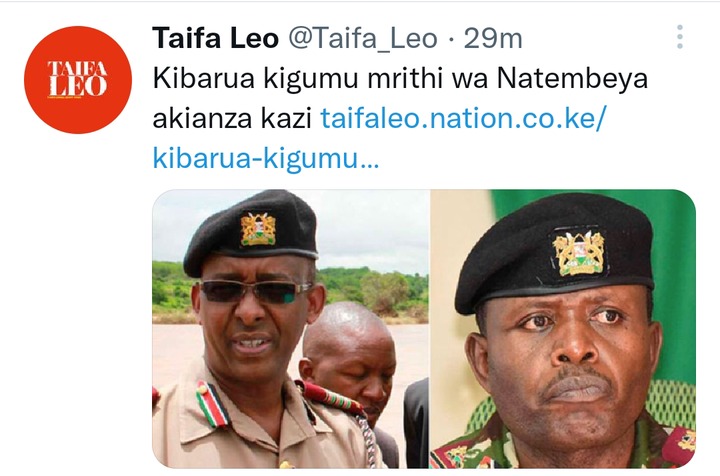Image resolution: width=720 pixels, height=476 pixels.
Task: Click bald man behind officer in left photo
Action: 349,356
